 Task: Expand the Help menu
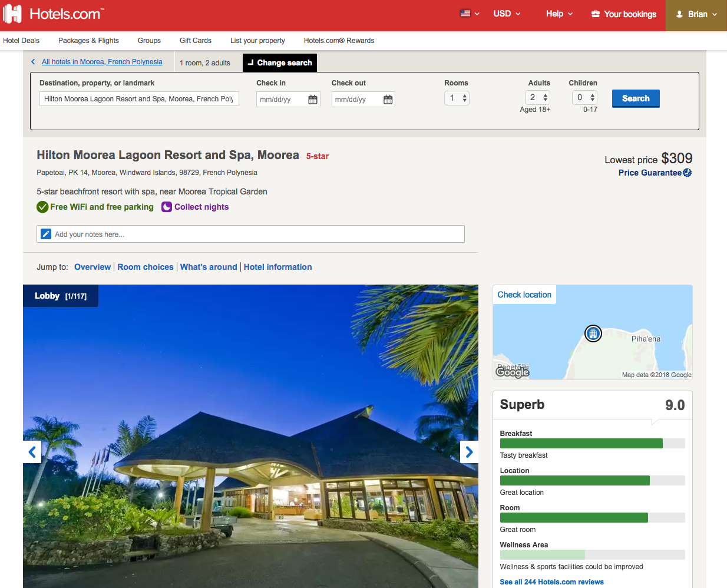coord(559,14)
